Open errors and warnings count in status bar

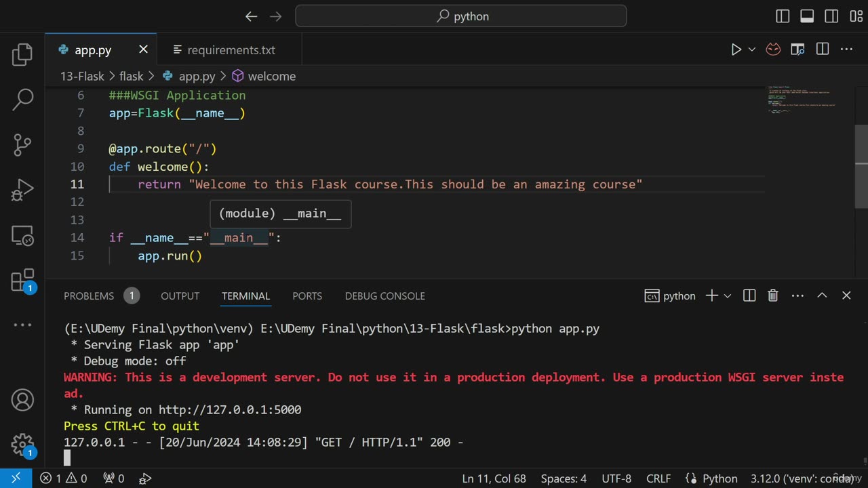click(x=64, y=479)
